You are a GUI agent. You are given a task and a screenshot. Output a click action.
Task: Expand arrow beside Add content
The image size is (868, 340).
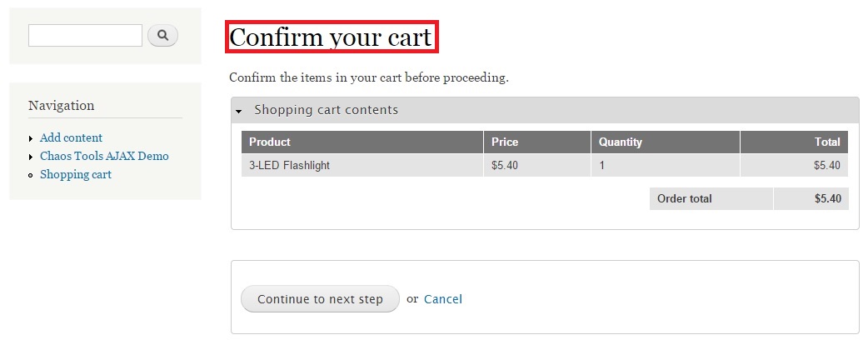(31, 138)
